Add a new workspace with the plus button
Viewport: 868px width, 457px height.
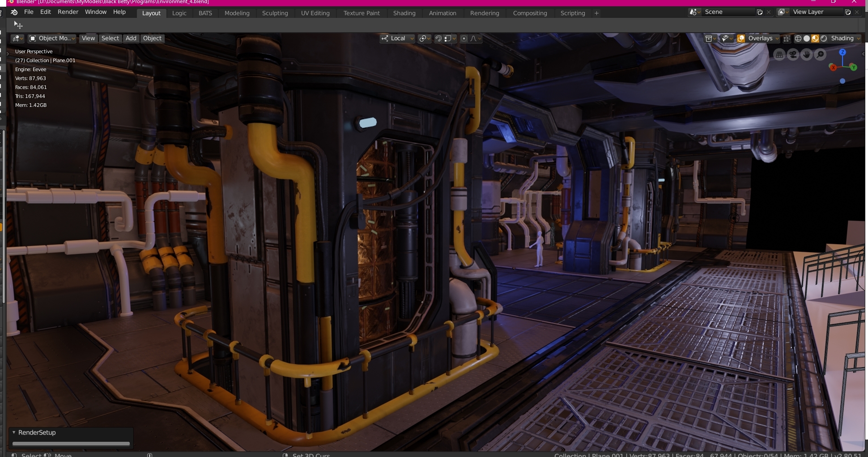(596, 13)
